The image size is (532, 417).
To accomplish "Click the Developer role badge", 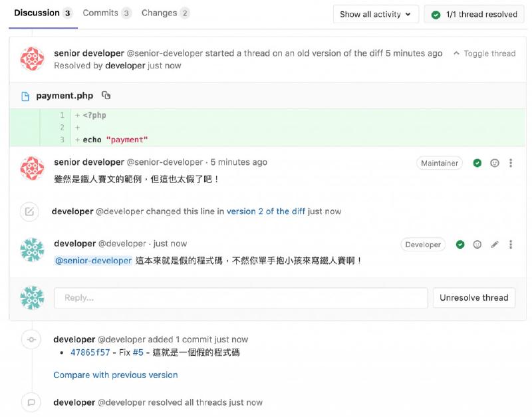I will click(423, 245).
